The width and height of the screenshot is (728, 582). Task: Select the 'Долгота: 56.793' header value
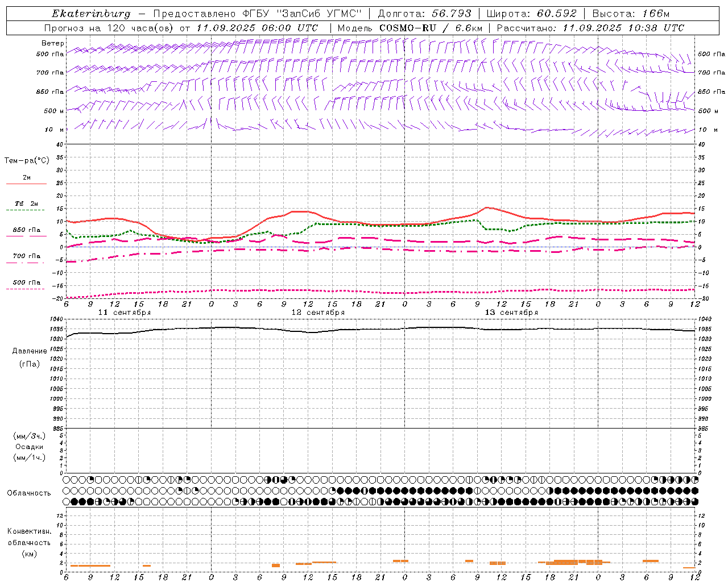pos(424,14)
